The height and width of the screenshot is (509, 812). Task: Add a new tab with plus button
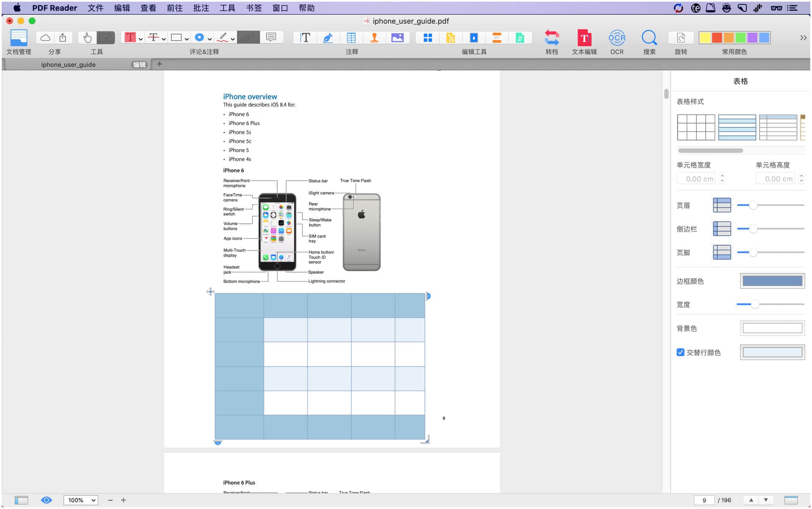click(x=159, y=64)
